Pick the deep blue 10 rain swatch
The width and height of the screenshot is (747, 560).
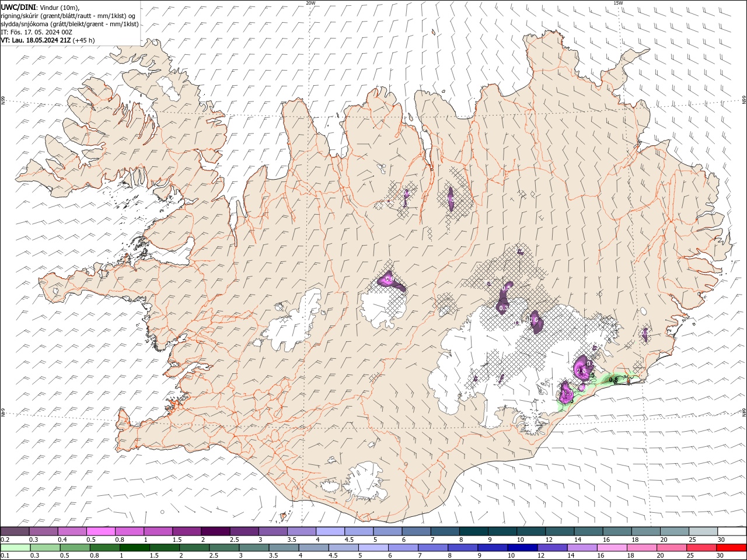pos(522,548)
